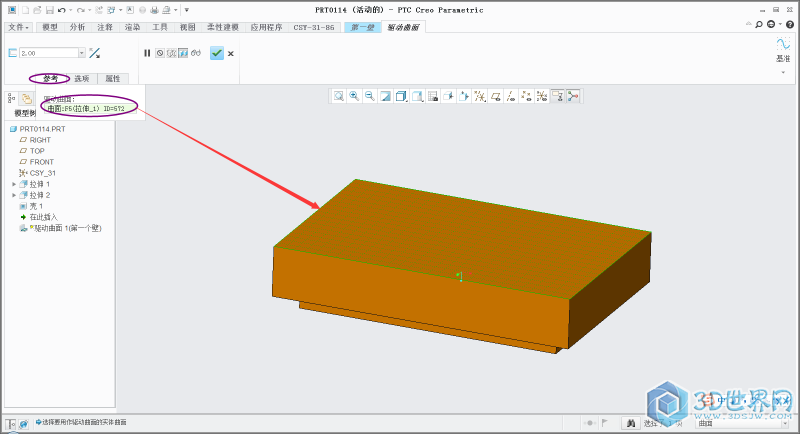The width and height of the screenshot is (800, 434).
Task: Open the saved orientations dropdown icon
Action: point(417,96)
